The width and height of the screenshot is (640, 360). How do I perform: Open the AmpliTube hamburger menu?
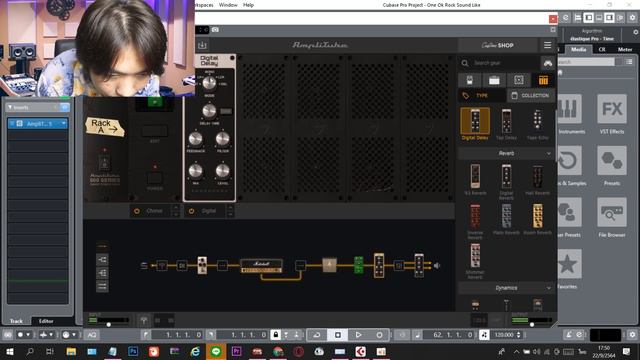547,45
